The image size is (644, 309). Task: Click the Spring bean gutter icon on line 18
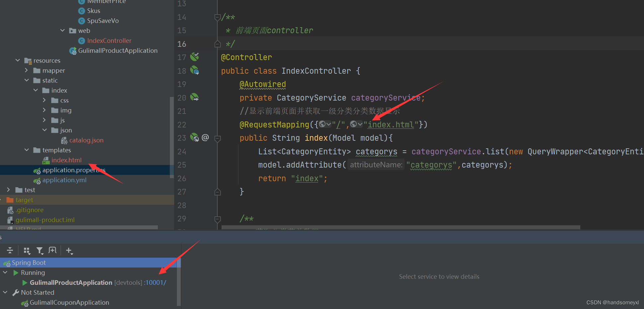click(194, 70)
